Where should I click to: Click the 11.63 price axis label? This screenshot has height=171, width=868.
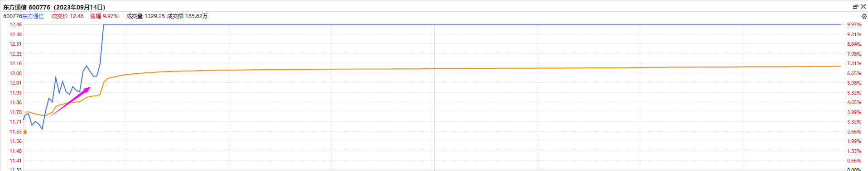[16, 132]
